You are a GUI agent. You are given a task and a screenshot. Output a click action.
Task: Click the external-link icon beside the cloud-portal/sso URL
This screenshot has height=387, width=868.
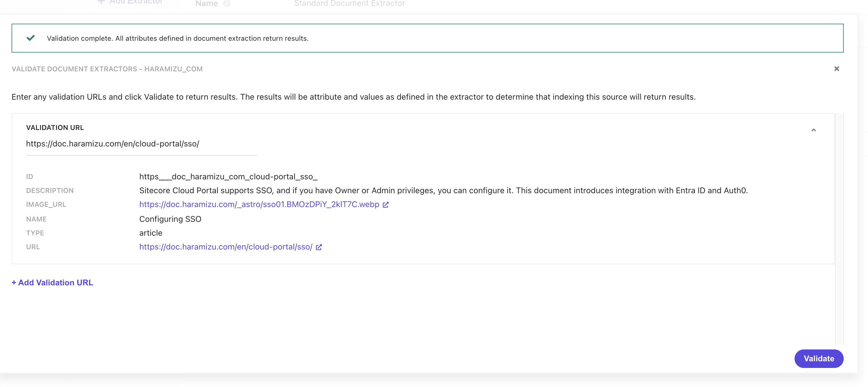[x=319, y=247]
